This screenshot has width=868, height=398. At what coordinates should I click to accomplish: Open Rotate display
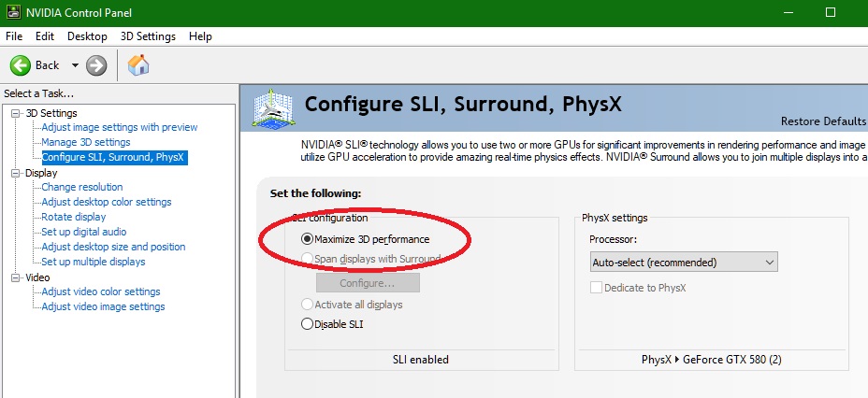(74, 217)
